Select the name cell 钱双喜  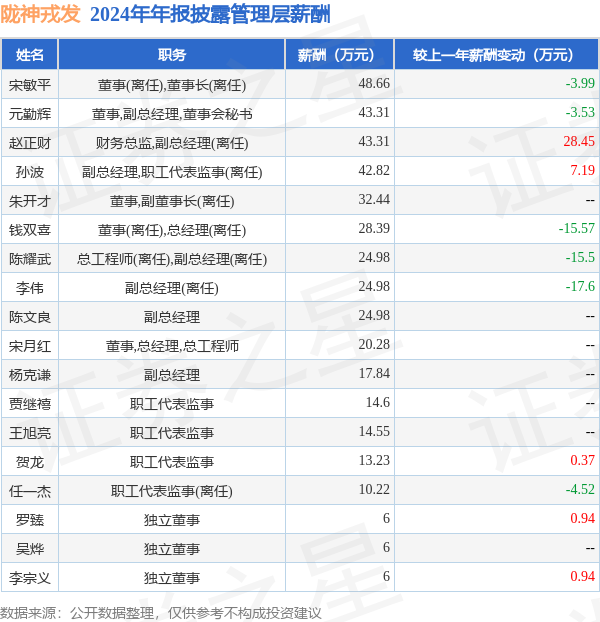click(30, 230)
